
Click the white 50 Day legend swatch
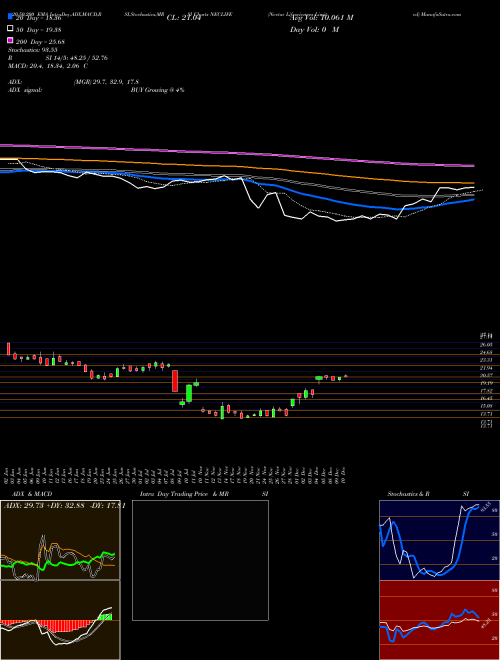10,28
